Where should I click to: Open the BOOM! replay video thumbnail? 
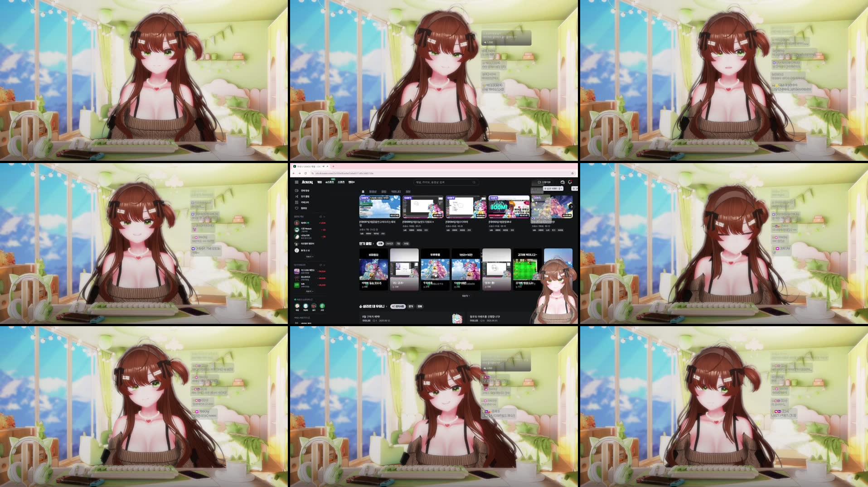509,207
